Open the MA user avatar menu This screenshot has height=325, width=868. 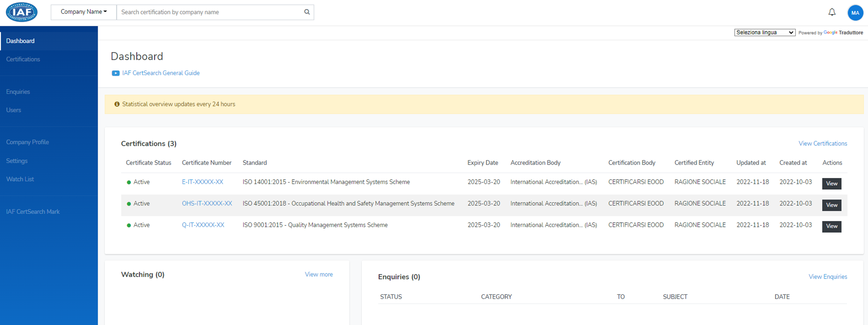click(855, 13)
